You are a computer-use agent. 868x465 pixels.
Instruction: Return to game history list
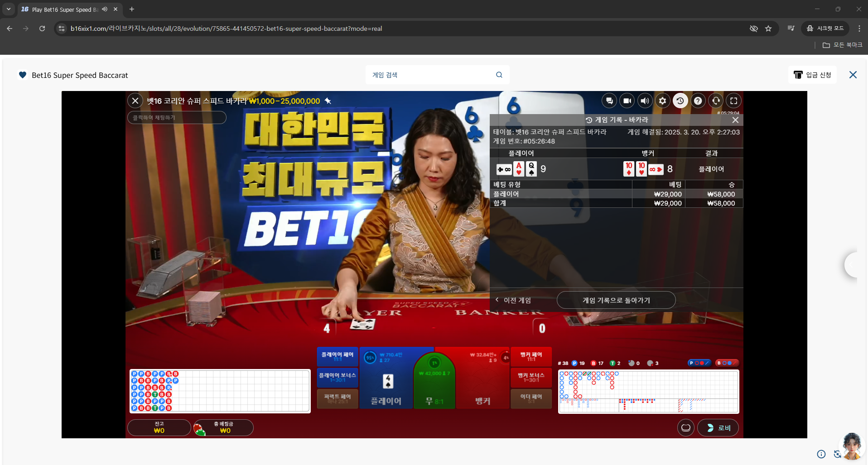[616, 300]
